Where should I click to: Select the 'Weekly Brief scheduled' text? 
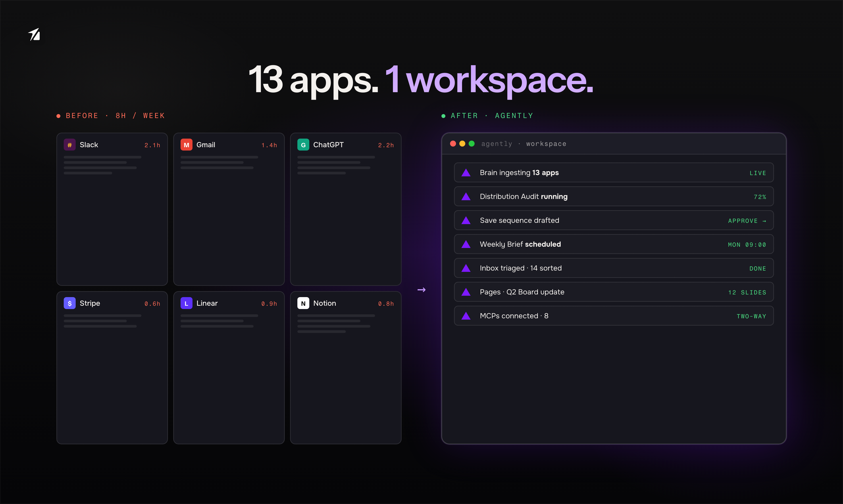point(520,244)
